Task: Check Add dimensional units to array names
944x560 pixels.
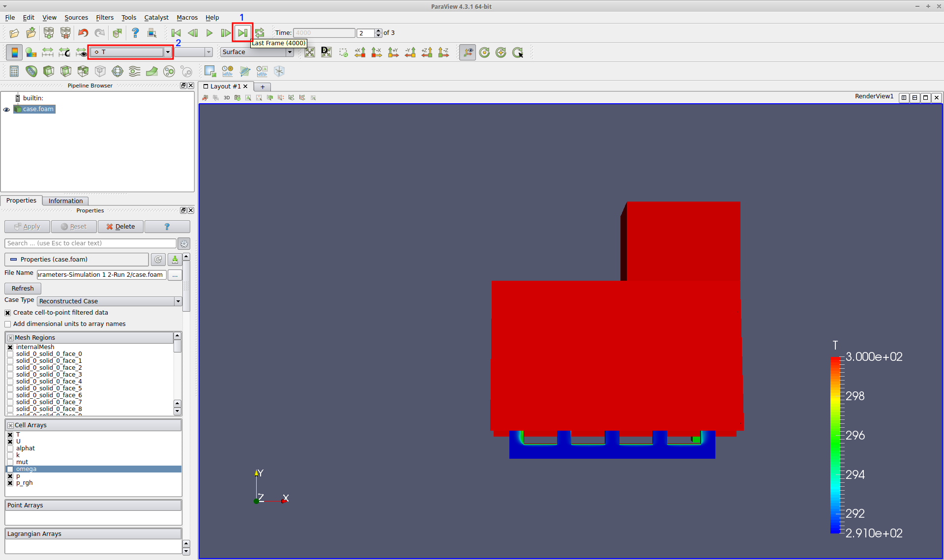Action: click(8, 324)
